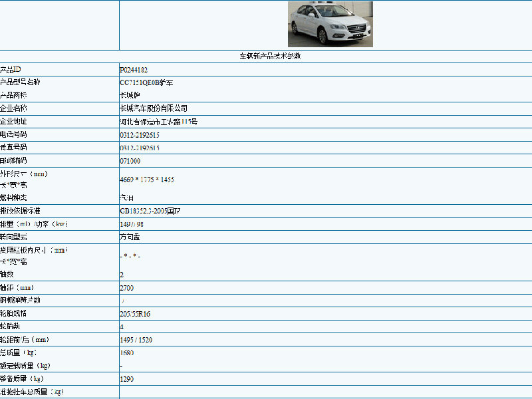Image resolution: width=532 pixels, height=399 pixels.
Task: Click the 轮胎规格 label
Action: 13,313
